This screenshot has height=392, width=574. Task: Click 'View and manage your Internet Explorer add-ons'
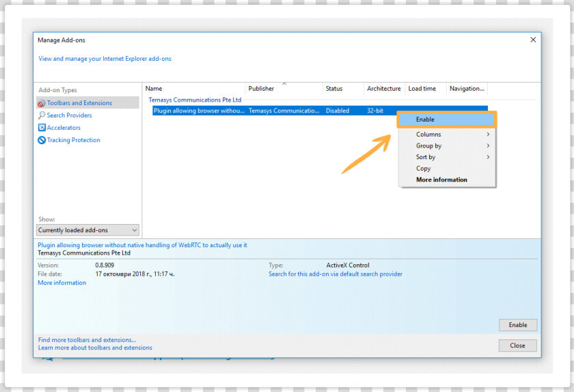point(105,59)
